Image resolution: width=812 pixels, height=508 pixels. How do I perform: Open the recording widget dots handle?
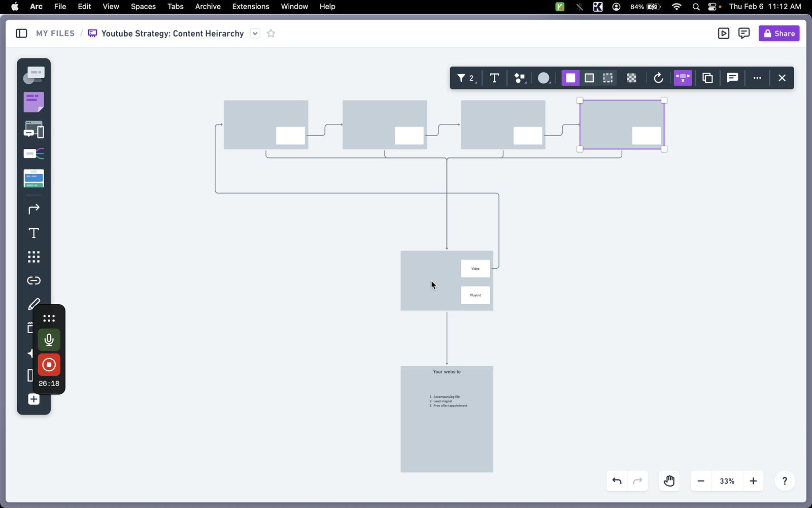coord(49,319)
